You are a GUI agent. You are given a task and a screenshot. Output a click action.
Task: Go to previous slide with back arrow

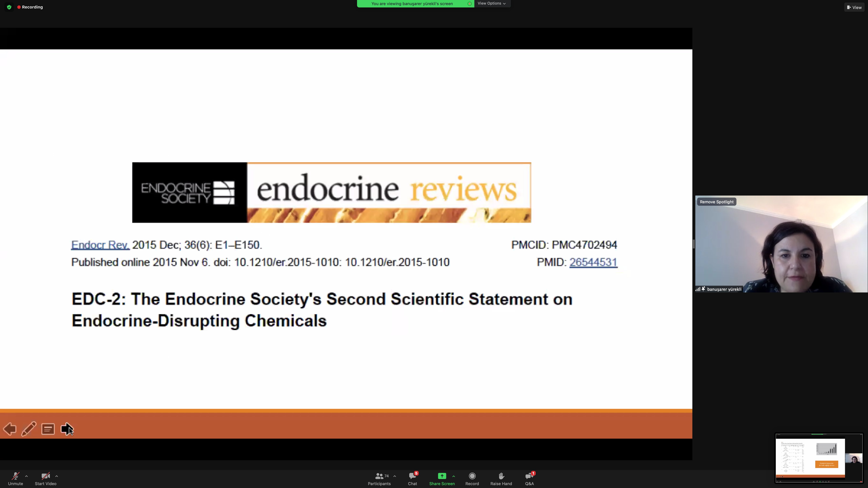tap(10, 429)
